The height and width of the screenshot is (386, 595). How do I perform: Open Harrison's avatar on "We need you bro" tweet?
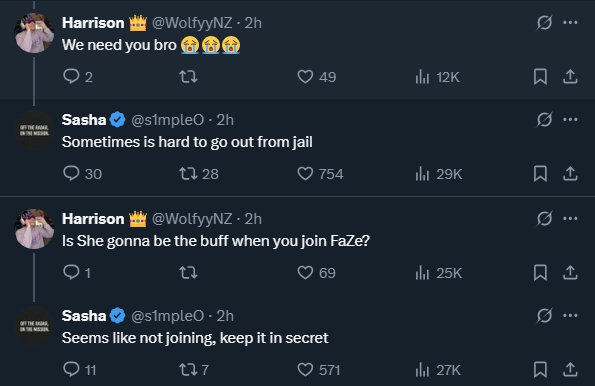tap(34, 33)
